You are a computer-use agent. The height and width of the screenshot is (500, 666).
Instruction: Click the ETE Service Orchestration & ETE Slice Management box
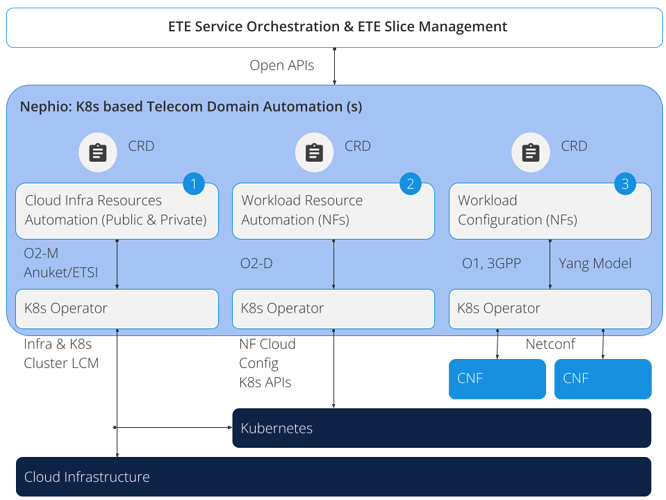coord(334,27)
